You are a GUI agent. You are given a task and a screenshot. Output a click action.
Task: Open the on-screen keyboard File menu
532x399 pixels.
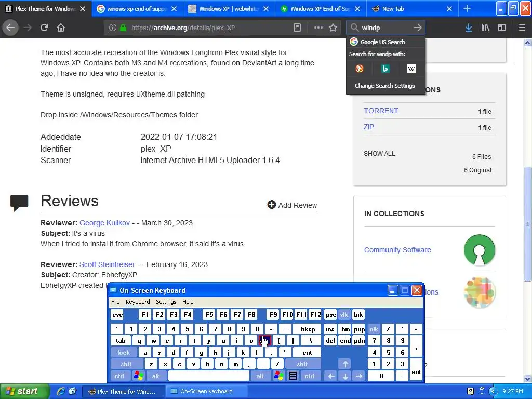[115, 302]
